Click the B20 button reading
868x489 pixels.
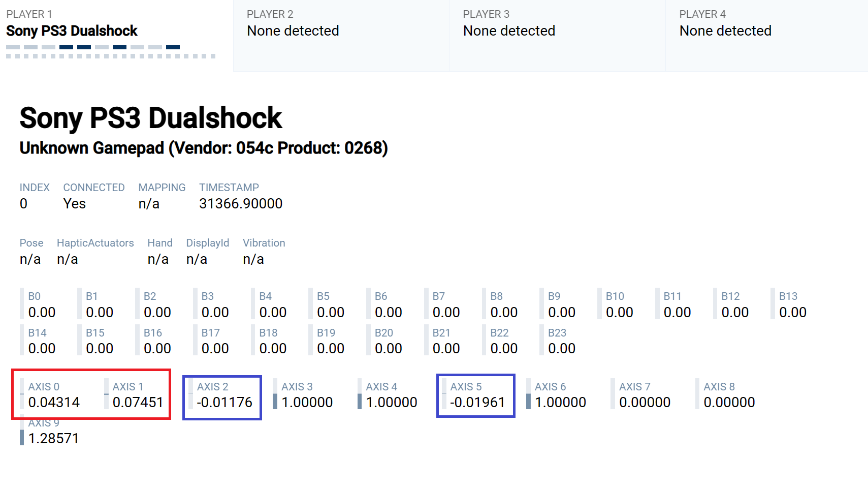(x=385, y=341)
